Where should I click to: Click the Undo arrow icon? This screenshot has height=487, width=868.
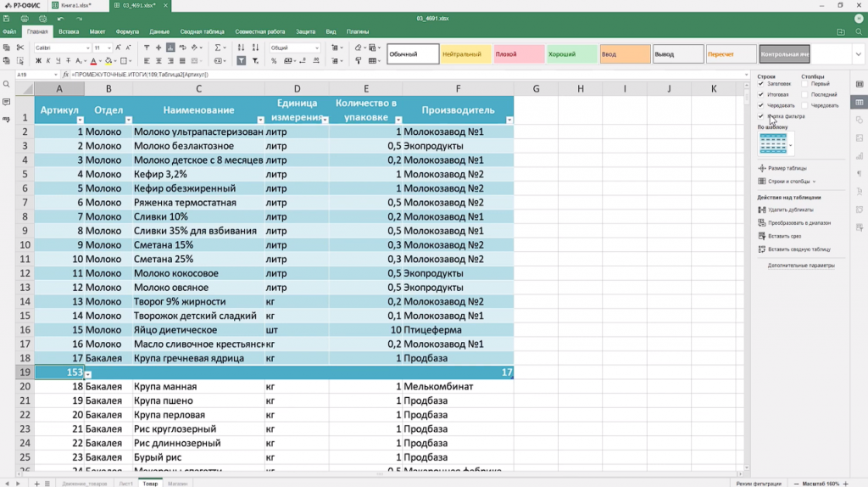(61, 19)
